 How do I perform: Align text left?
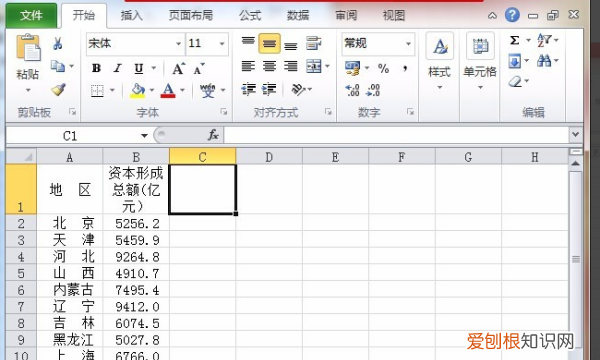click(248, 67)
